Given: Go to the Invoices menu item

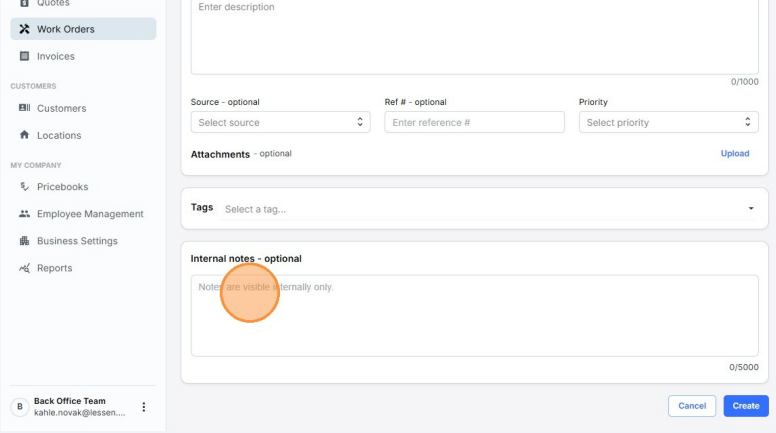Looking at the screenshot, I should (x=56, y=56).
